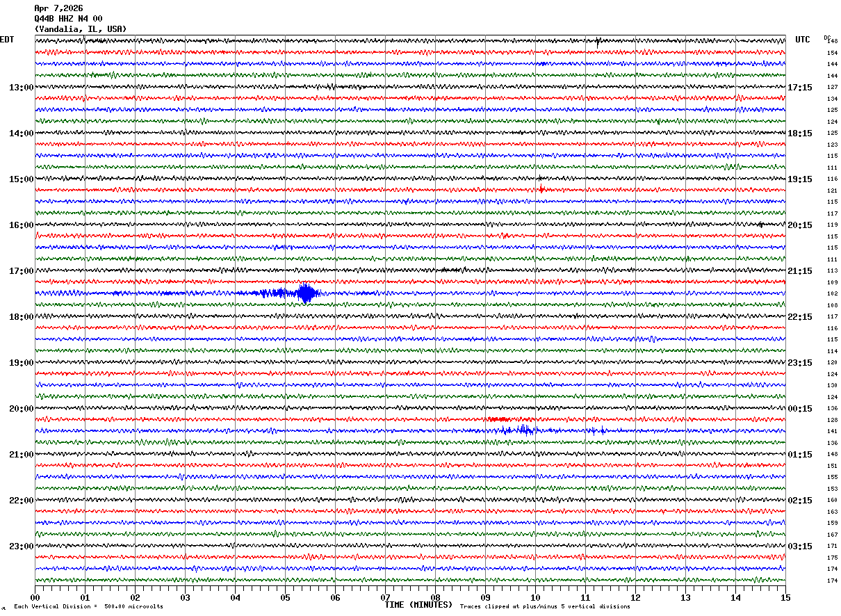Click the DC offset value "167"
Image resolution: width=841 pixels, height=616 pixels.
coord(832,535)
